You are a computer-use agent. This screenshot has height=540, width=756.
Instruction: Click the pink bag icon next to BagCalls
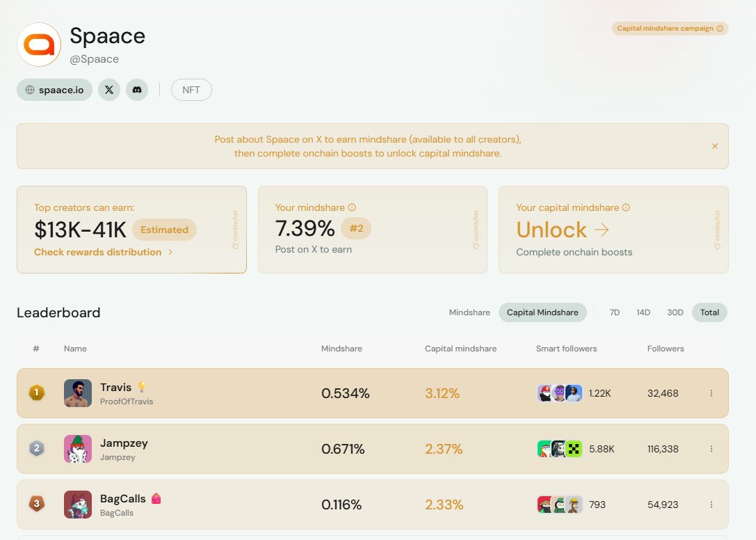156,498
